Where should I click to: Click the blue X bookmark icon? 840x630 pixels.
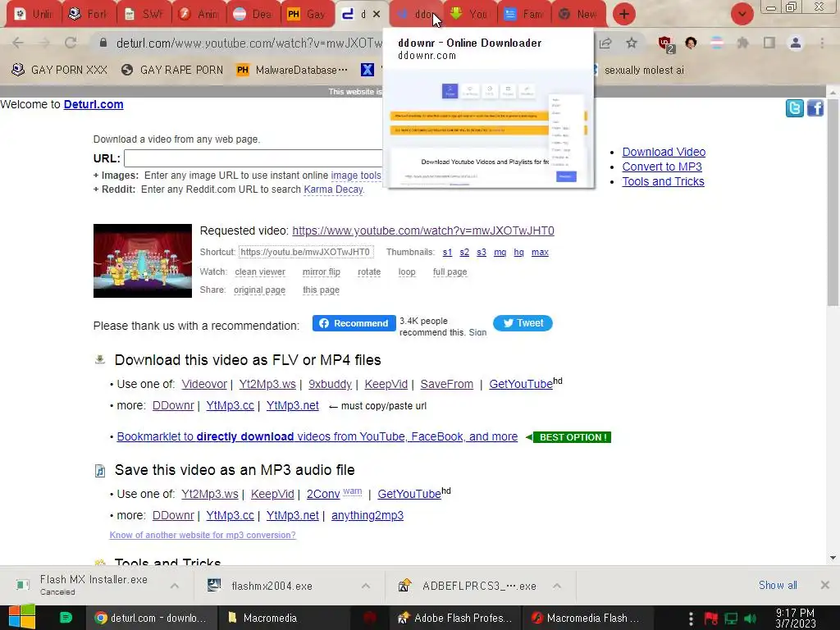[367, 70]
